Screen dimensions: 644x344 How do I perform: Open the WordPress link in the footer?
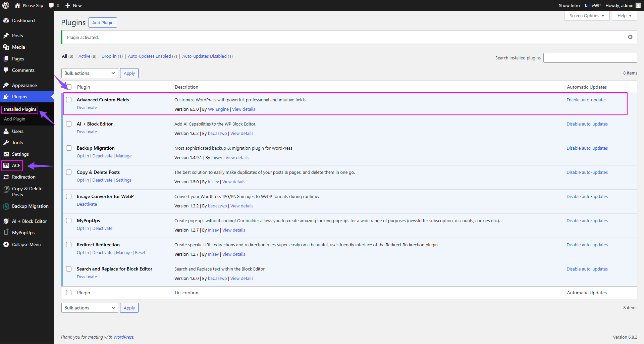(x=123, y=337)
